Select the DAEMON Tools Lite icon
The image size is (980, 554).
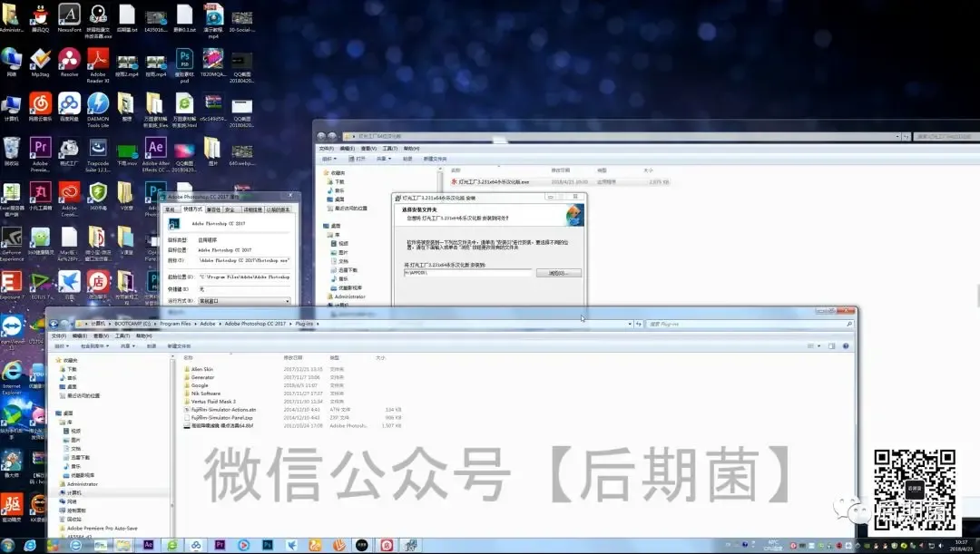point(98,110)
